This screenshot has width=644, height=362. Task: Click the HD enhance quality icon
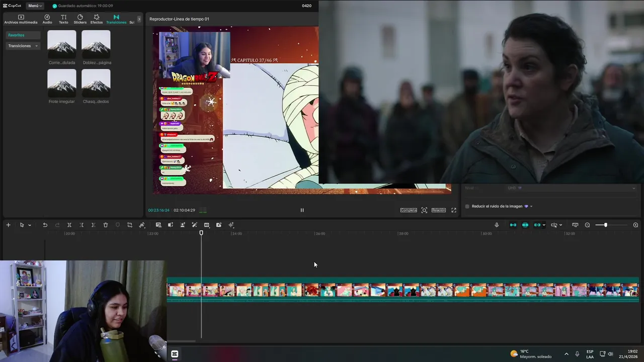(x=206, y=225)
